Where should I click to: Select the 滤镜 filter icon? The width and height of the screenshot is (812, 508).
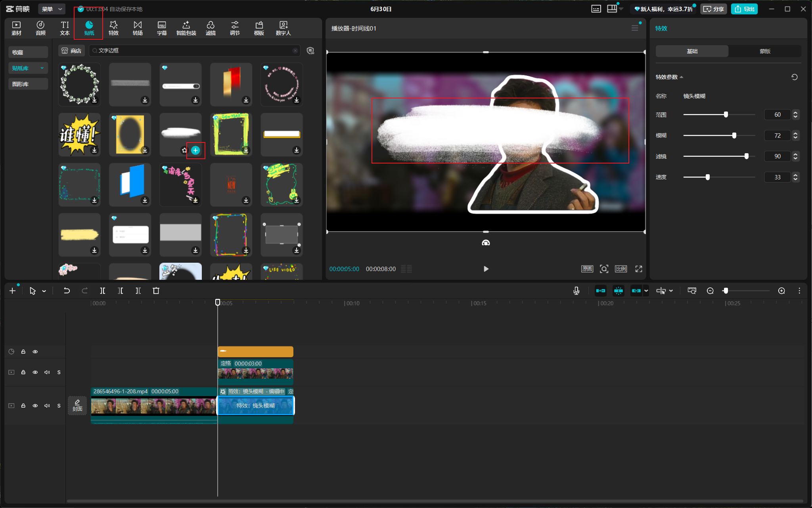(x=211, y=28)
